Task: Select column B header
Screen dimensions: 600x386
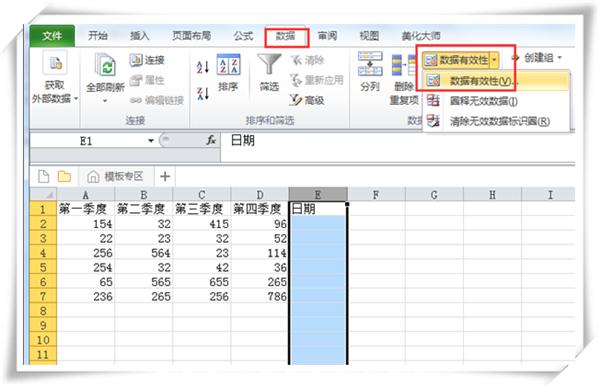Action: coord(144,195)
